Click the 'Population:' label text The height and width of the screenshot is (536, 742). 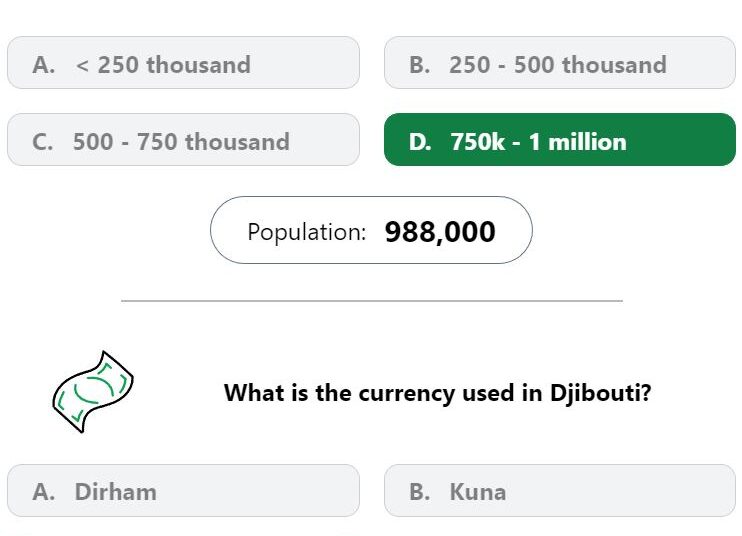pos(307,232)
